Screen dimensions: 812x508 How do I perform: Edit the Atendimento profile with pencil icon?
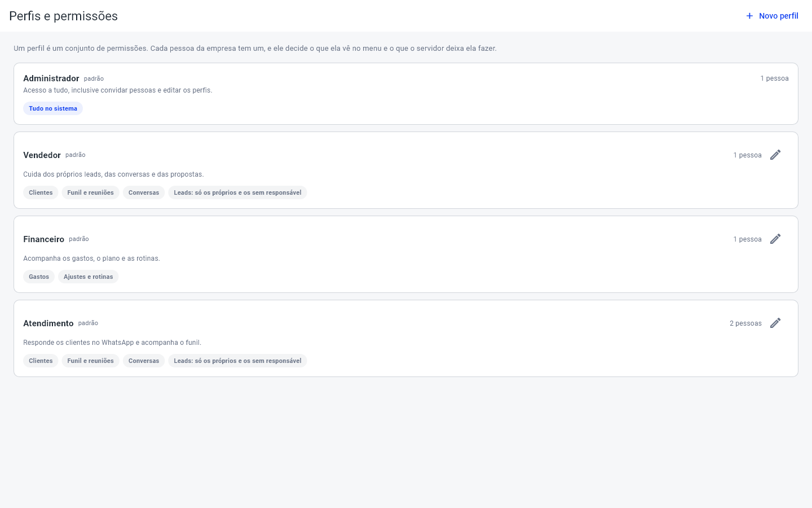pyautogui.click(x=775, y=323)
